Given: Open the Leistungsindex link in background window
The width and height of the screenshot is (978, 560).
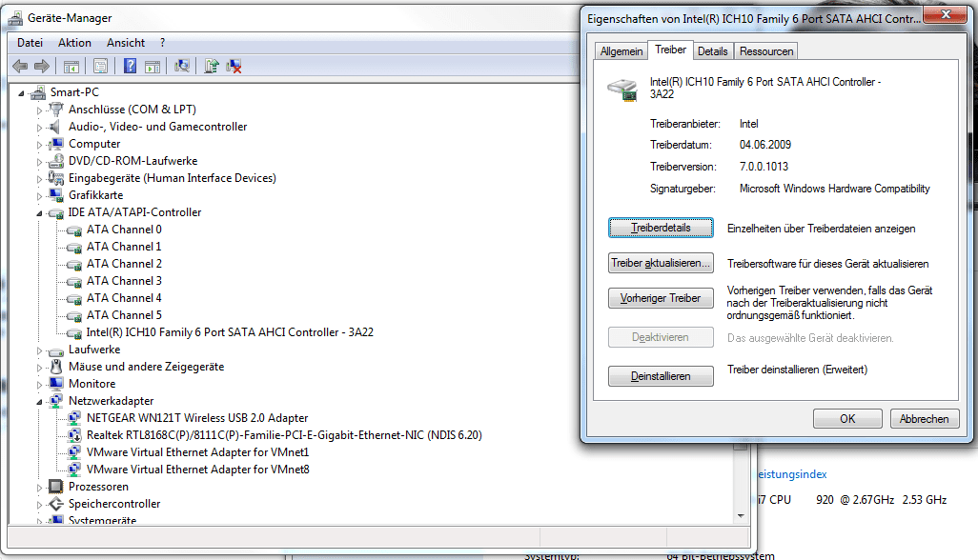Looking at the screenshot, I should (x=792, y=474).
